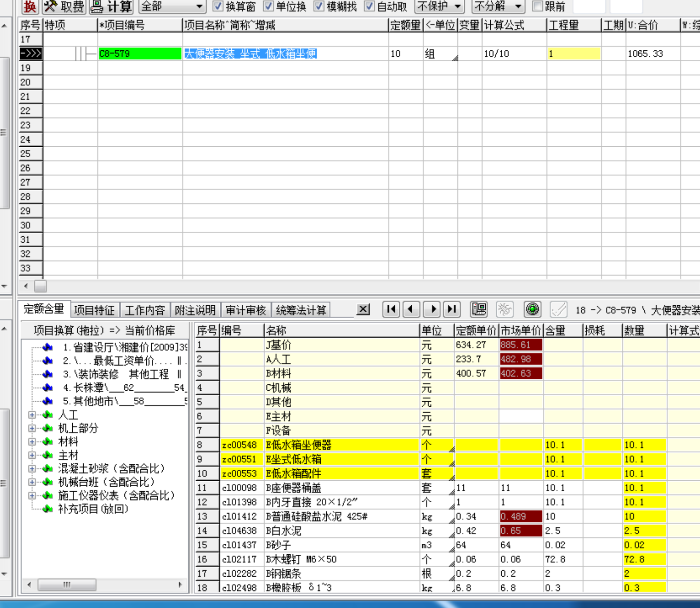700x608 pixels.
Task: Click the yellow 工程量 cell with value 1
Action: point(574,54)
